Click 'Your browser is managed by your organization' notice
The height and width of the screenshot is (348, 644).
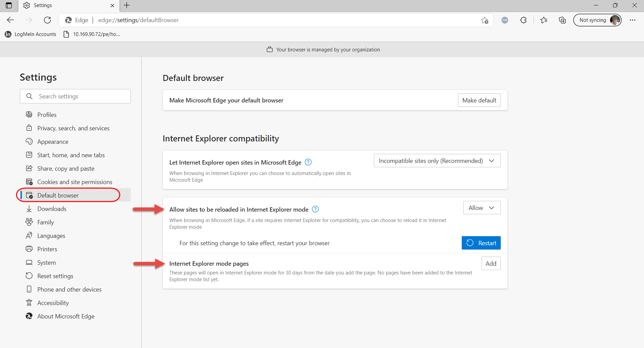(328, 50)
